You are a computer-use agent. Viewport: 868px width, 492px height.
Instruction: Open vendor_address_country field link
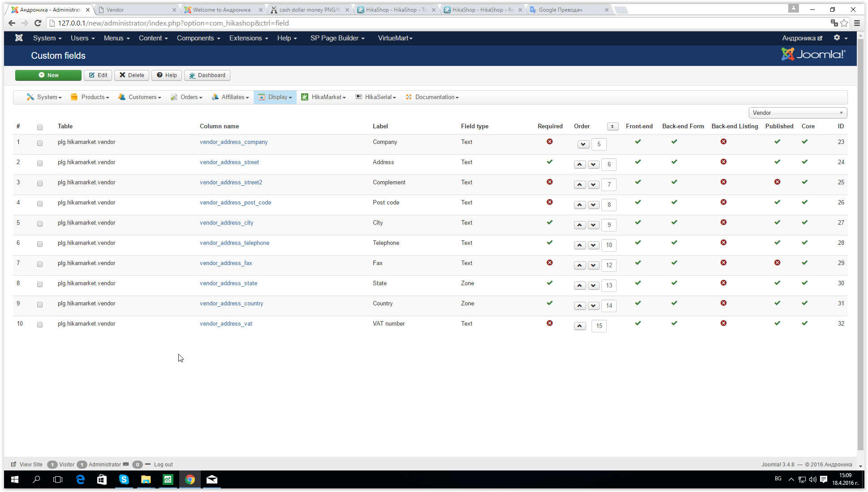[231, 304]
